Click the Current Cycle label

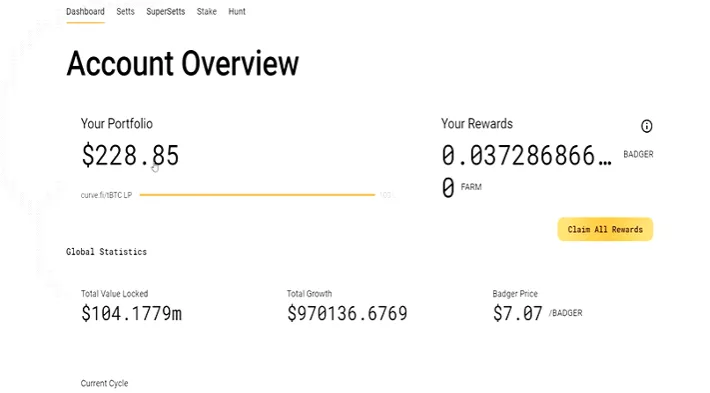(104, 383)
